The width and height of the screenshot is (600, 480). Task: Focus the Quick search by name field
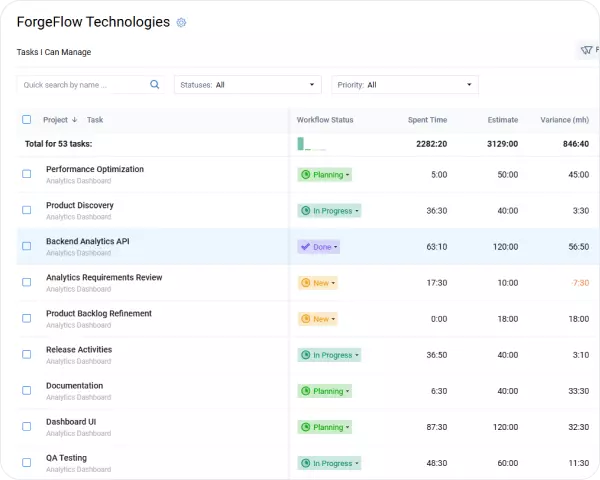91,85
